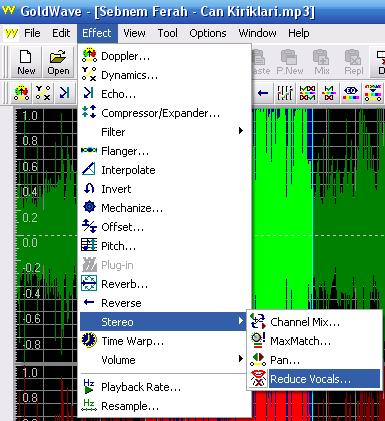
Task: Open the MaxMatch stereo effect
Action: pyautogui.click(x=314, y=341)
